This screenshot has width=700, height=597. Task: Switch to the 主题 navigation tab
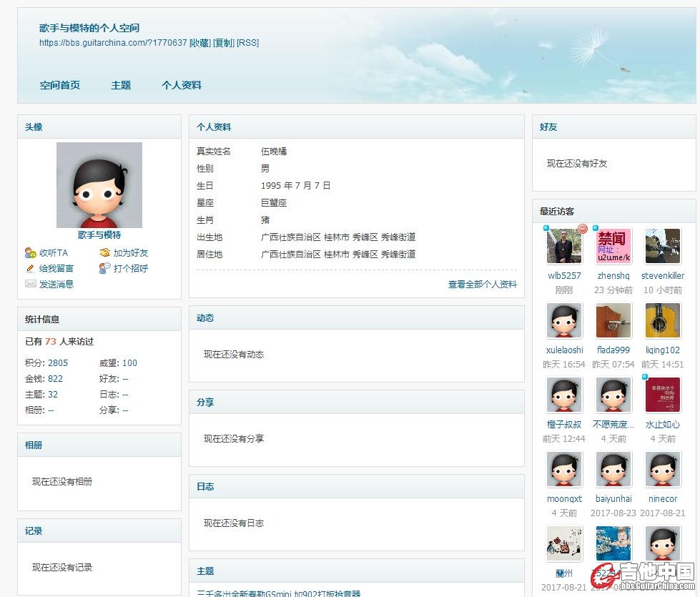pyautogui.click(x=121, y=85)
